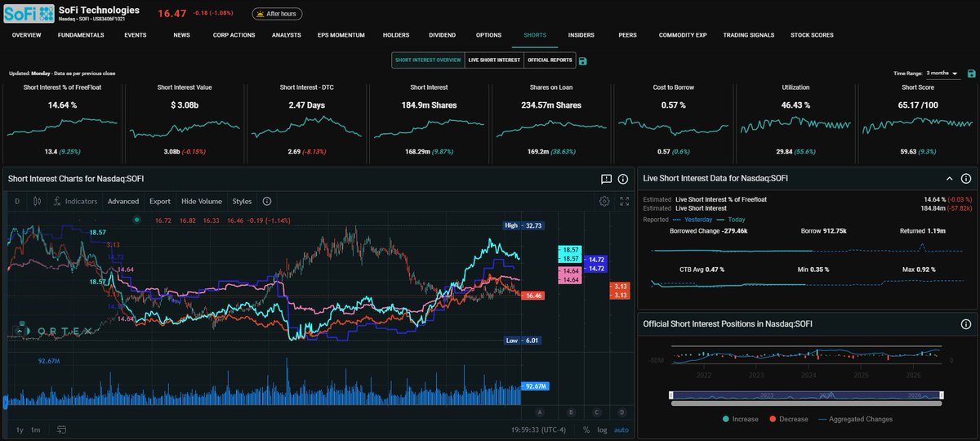
Task: Open the COMMODITY EXP tab
Action: pos(683,35)
